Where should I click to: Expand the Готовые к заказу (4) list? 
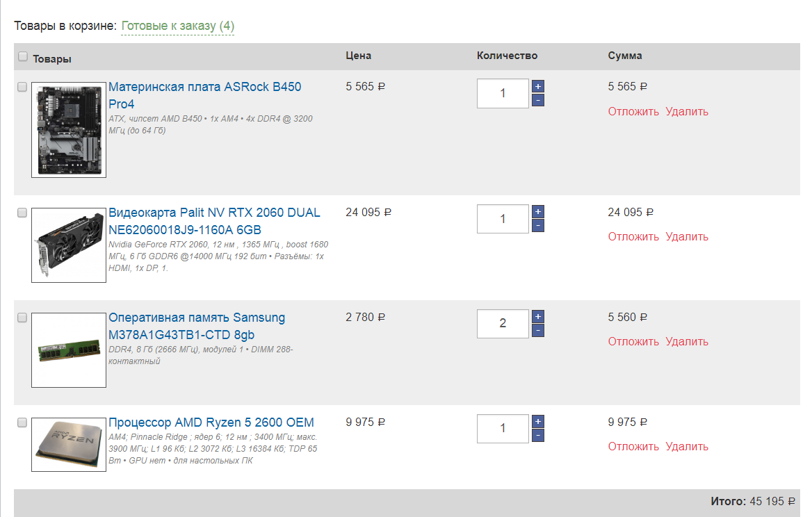pyautogui.click(x=177, y=26)
